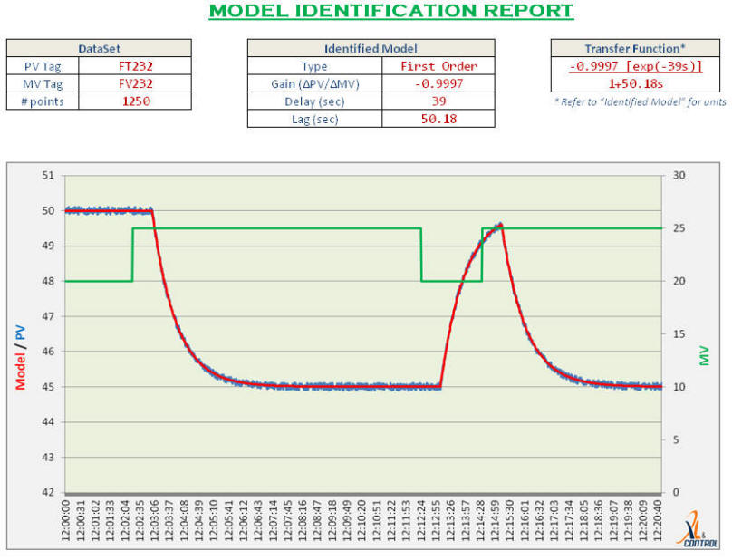
Task: Click the left axis label 42
Action: pyautogui.click(x=48, y=492)
